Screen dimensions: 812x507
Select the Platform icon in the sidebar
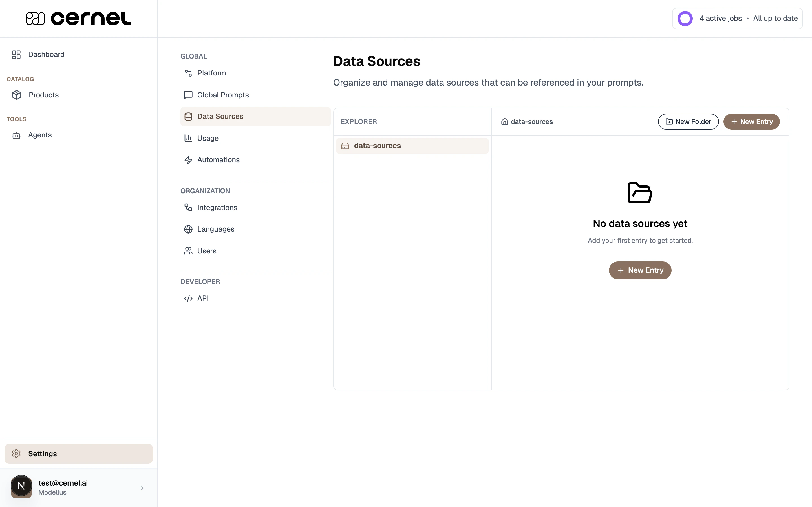188,73
